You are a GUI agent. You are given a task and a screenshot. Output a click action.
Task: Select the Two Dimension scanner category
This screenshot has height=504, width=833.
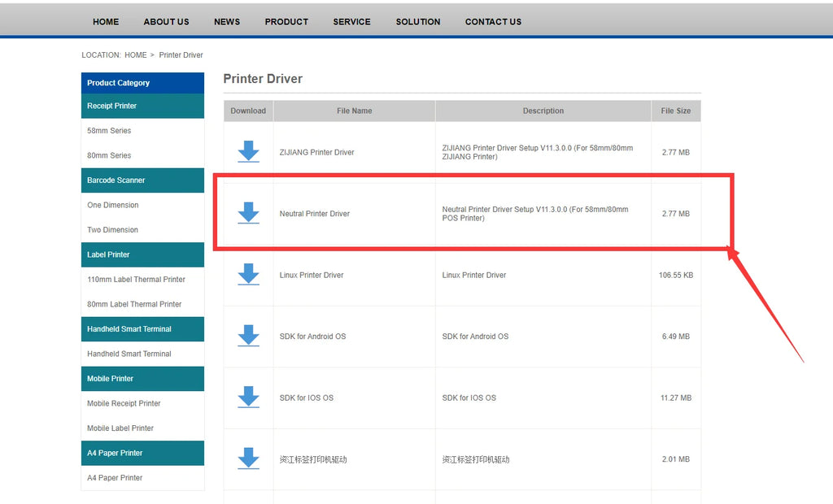[112, 230]
